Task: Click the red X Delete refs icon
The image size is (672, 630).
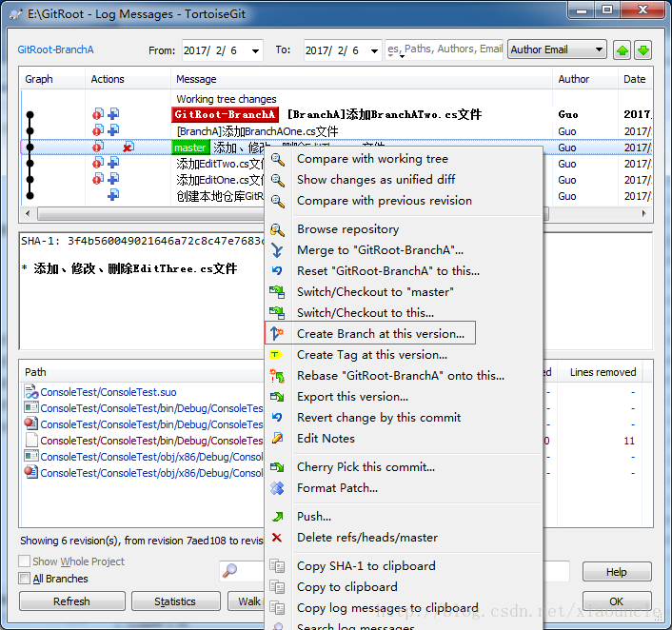Action: tap(277, 538)
